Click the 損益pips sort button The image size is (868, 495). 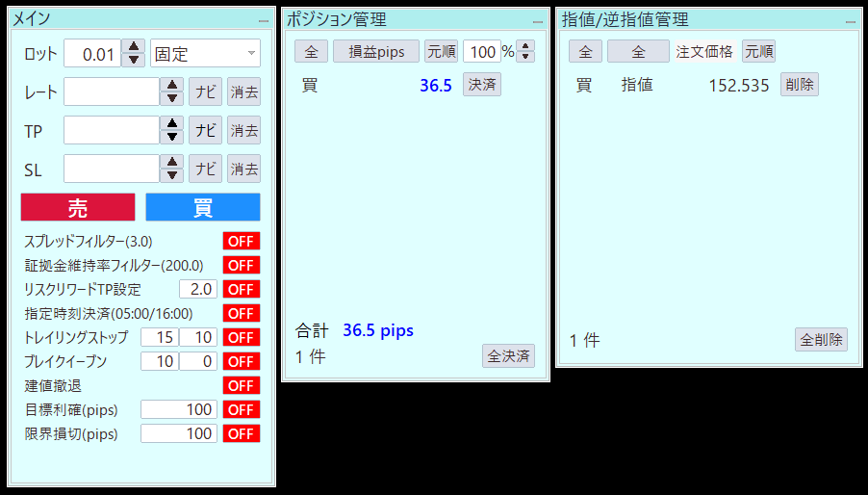[376, 51]
